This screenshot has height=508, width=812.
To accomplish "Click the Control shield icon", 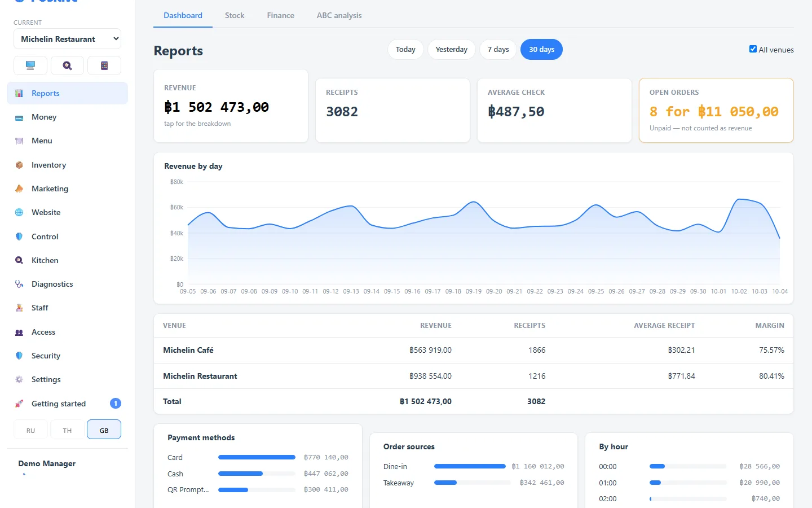I will tap(19, 237).
